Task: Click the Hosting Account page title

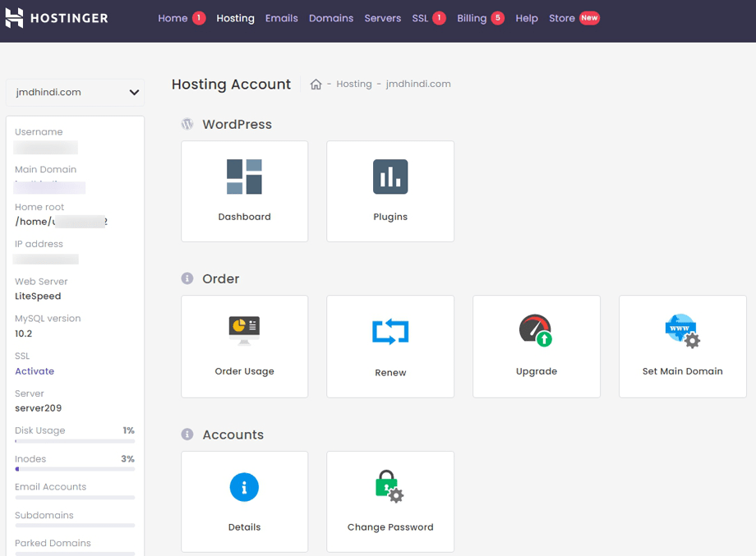Action: [232, 85]
